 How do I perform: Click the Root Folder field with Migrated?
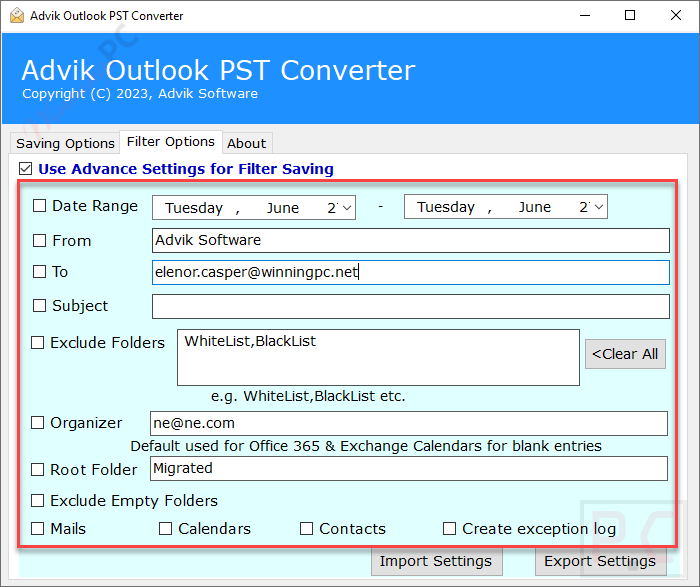pos(409,468)
